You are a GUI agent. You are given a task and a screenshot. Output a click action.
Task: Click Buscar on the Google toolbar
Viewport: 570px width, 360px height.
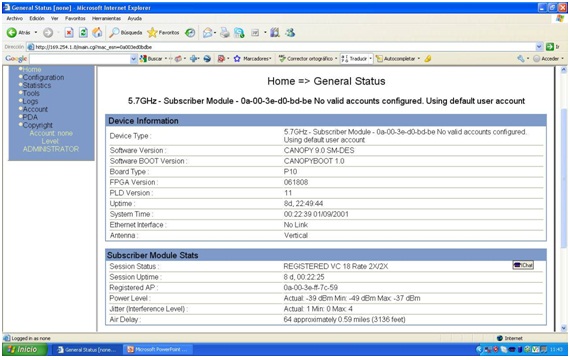point(151,59)
